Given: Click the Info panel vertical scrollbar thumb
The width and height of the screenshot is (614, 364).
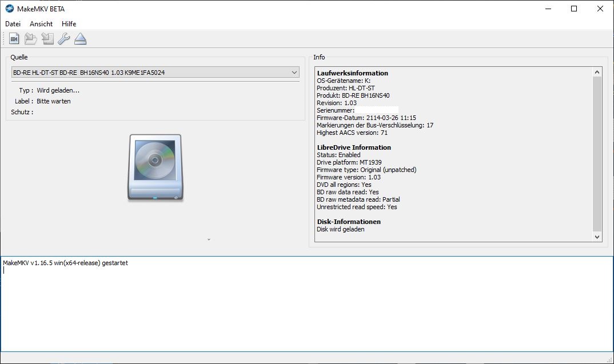Looking at the screenshot, I should pos(597,154).
